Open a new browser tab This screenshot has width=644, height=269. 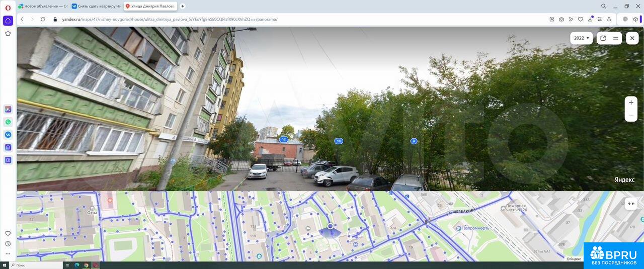click(182, 6)
